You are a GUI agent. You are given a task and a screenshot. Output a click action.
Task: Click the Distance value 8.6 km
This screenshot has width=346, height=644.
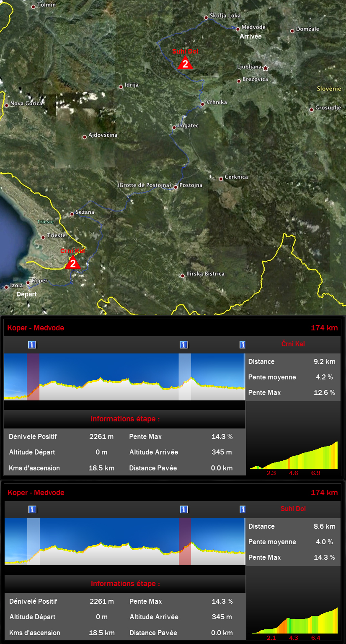324,526
